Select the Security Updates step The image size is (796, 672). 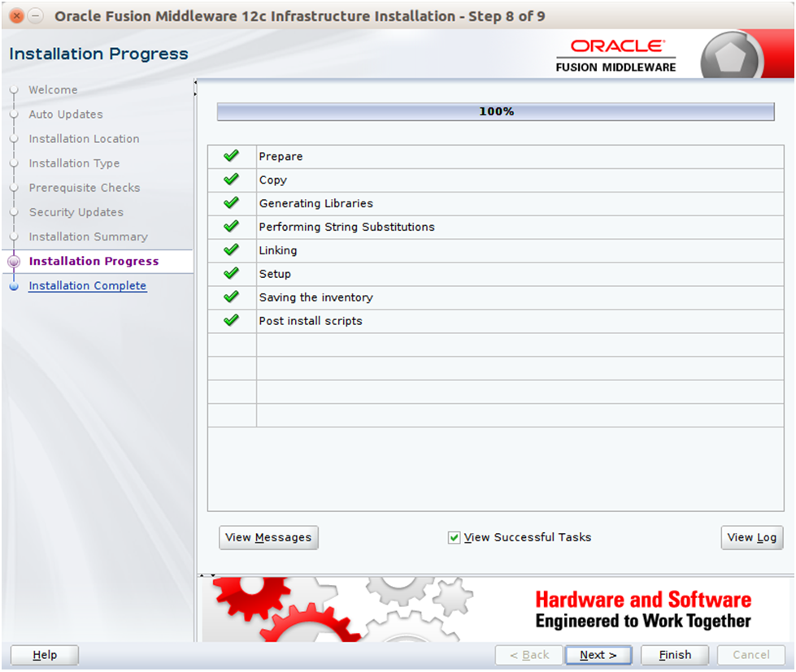click(76, 213)
